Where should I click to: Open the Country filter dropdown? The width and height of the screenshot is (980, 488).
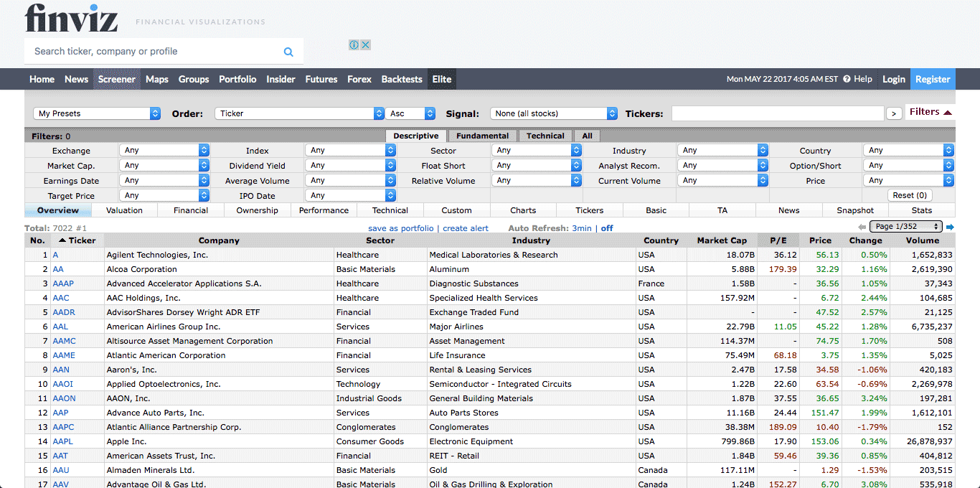(908, 150)
